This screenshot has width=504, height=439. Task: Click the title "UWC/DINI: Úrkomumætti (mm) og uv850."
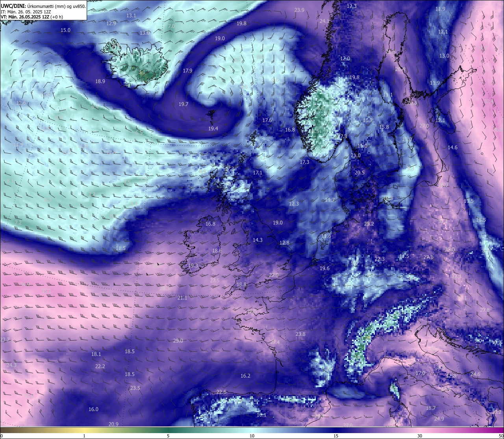coord(43,6)
